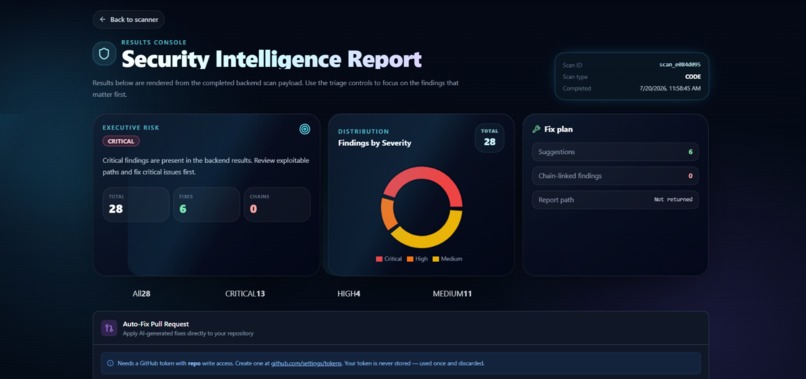Click the EXECUTIVE RISK label

coord(131,128)
